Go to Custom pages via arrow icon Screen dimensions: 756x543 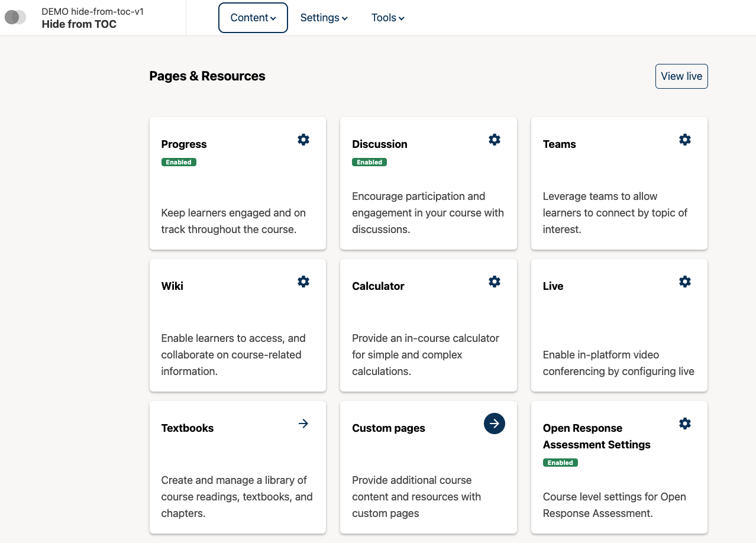pos(495,424)
